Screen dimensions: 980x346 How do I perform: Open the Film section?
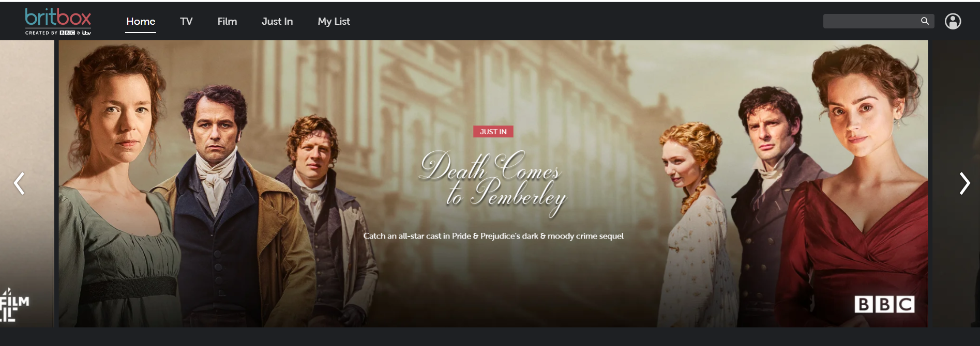pyautogui.click(x=227, y=21)
